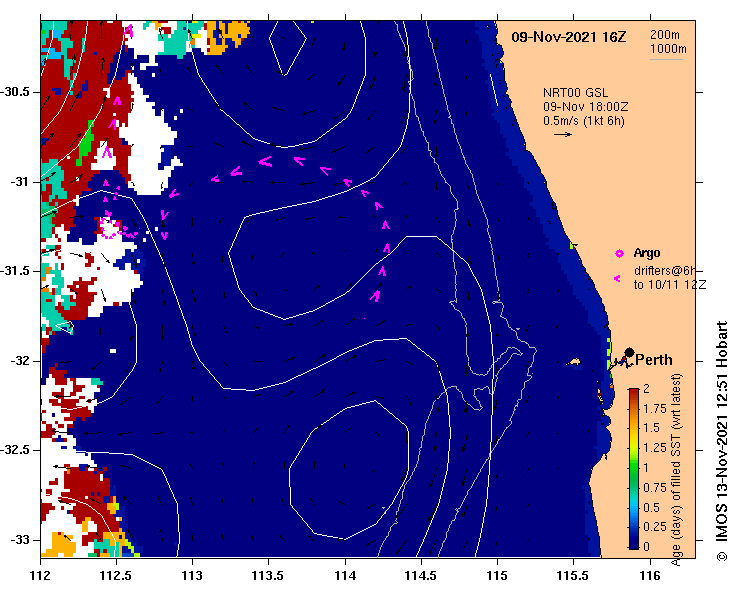Click the longitude axis label 115
739x592 pixels.
[x=497, y=576]
